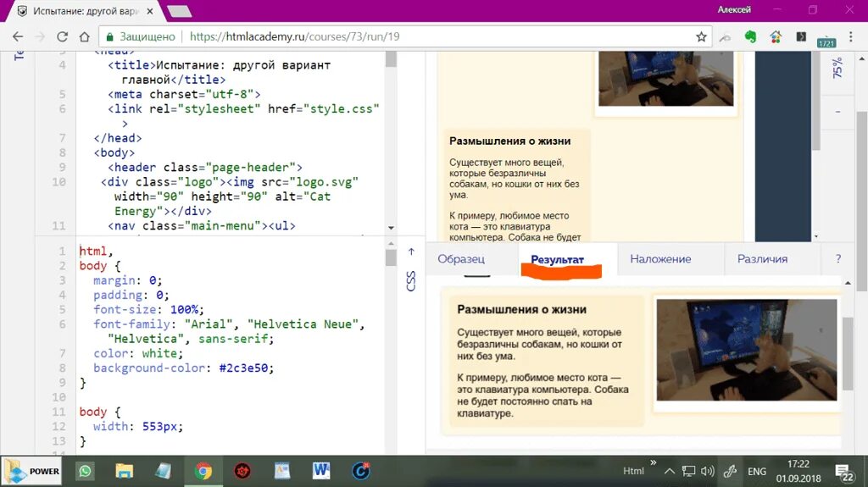This screenshot has height=487, width=868.
Task: Open WhatsApp from the taskbar
Action: coord(85,471)
